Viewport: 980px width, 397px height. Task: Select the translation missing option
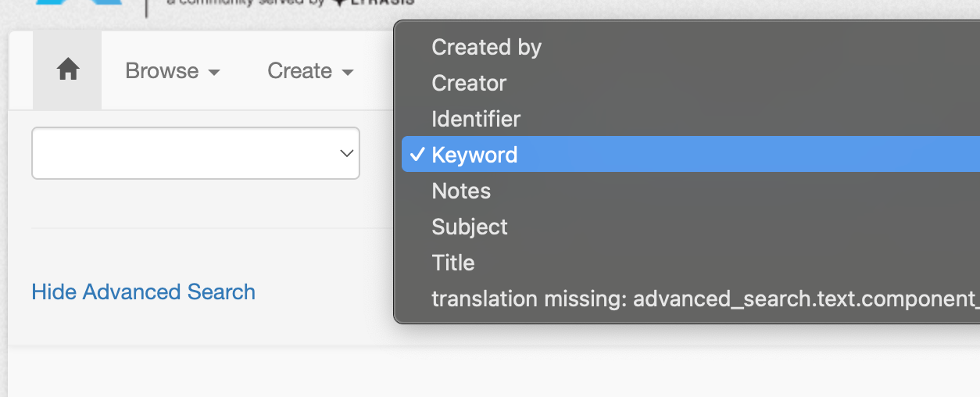click(691, 299)
